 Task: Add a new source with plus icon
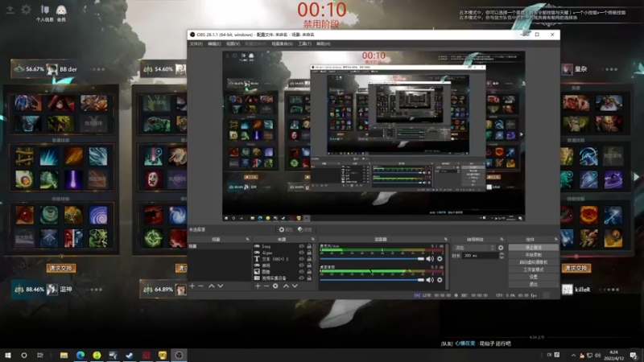tap(258, 286)
